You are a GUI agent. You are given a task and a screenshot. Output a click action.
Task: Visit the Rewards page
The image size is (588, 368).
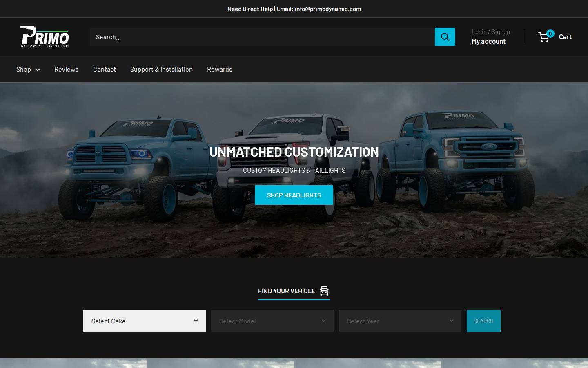[x=220, y=69]
